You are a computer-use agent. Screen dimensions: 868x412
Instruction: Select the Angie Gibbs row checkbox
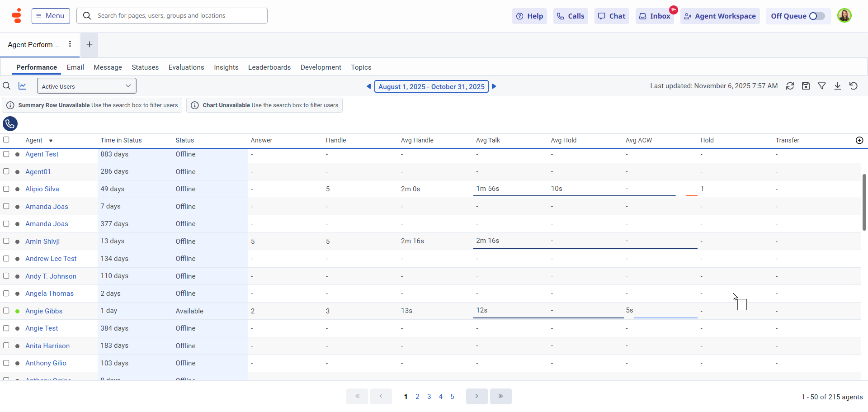(x=6, y=311)
